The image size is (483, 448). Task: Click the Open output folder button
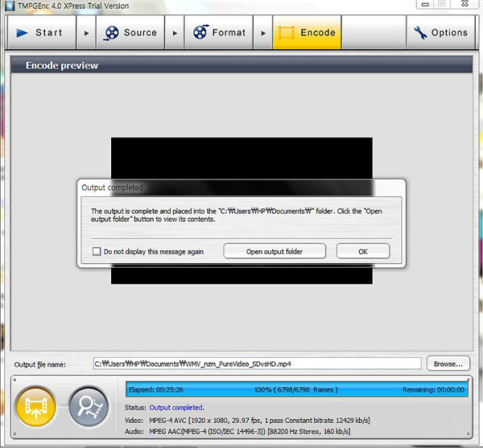[275, 251]
